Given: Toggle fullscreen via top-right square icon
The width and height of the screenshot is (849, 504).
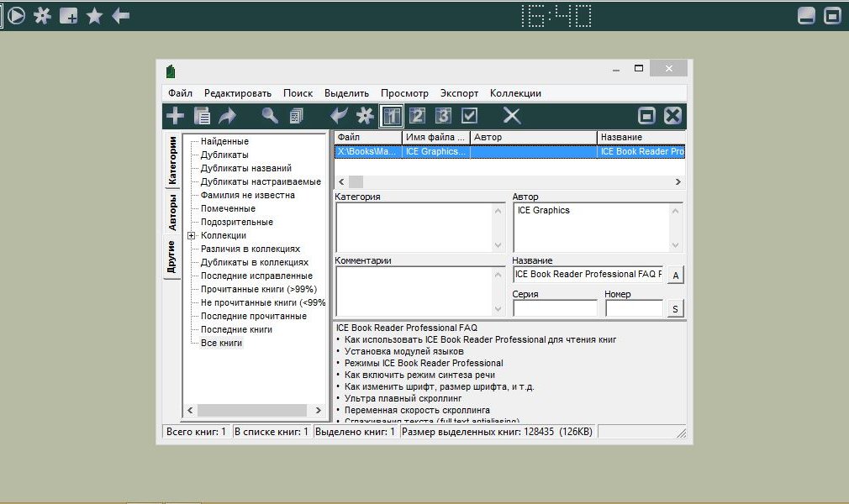Looking at the screenshot, I should coord(832,16).
